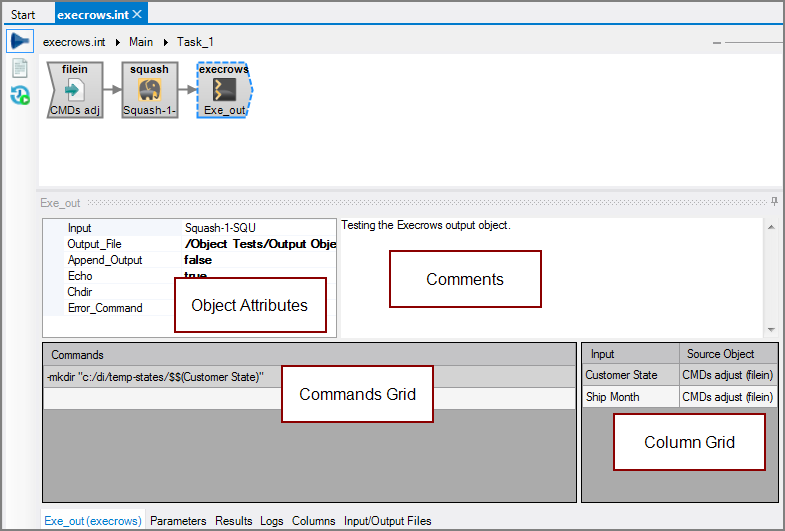Viewport: 785px width, 531px height.
Task: Select the filein CMDs adj node
Action: pos(74,90)
